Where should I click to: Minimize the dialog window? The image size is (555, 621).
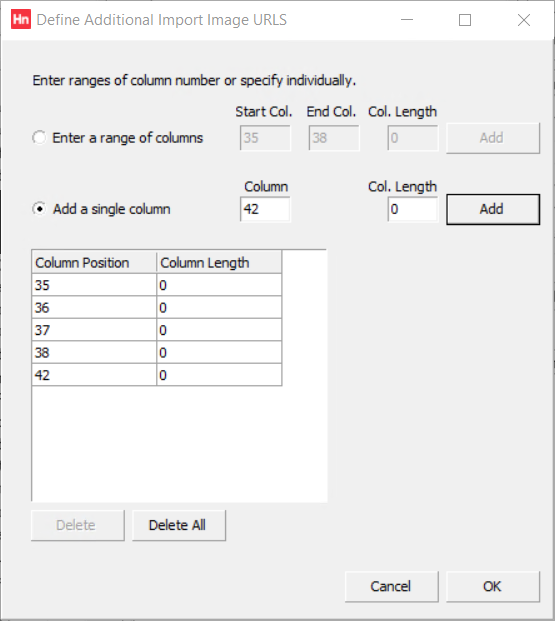point(407,20)
